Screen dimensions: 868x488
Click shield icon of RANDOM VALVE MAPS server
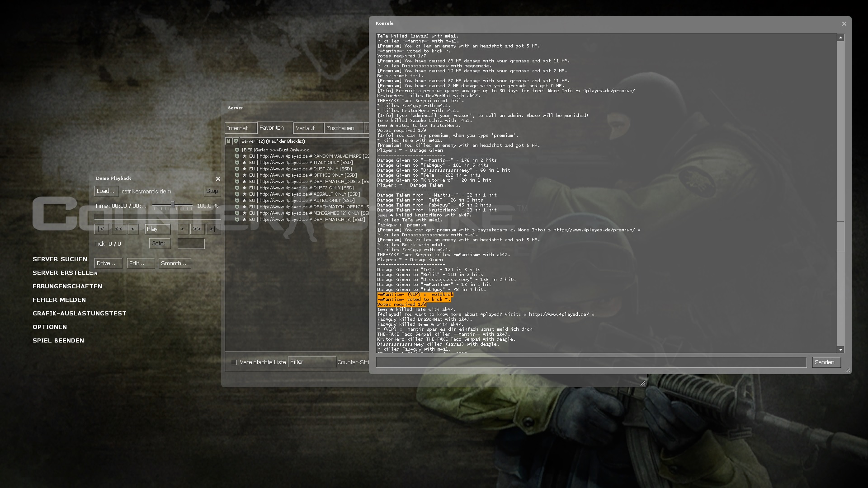click(x=237, y=156)
